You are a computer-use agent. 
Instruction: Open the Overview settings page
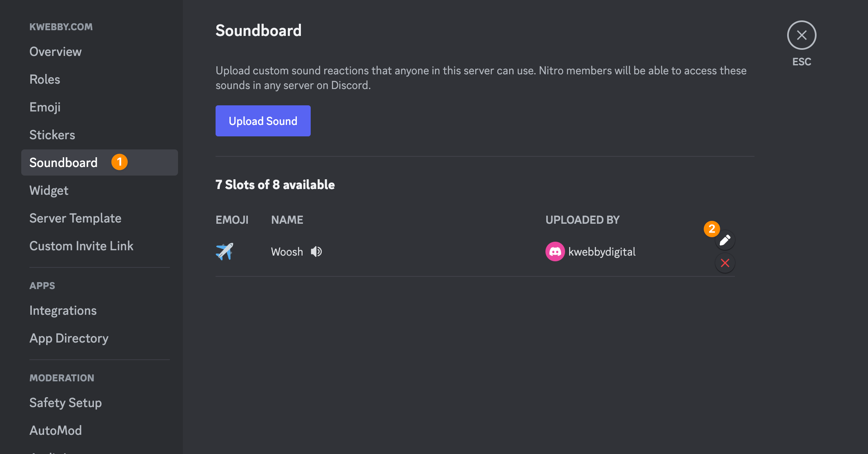56,51
